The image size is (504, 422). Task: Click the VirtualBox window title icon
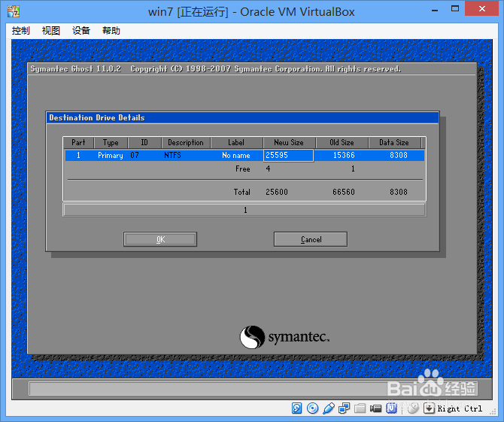click(x=14, y=11)
